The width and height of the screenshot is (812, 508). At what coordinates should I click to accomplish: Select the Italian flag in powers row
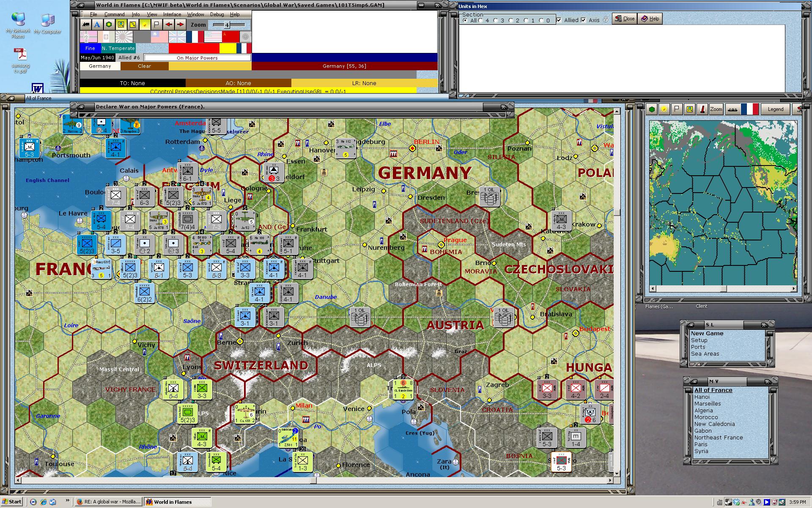coord(106,37)
